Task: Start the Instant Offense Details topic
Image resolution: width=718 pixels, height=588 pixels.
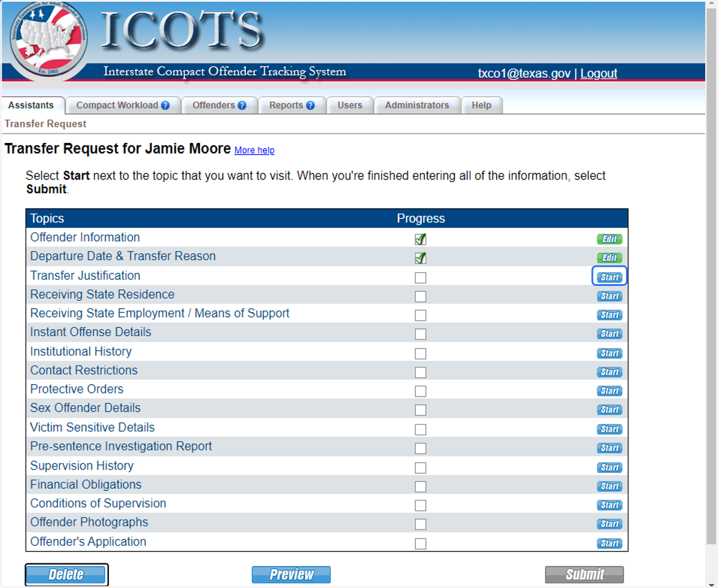Action: 609,334
